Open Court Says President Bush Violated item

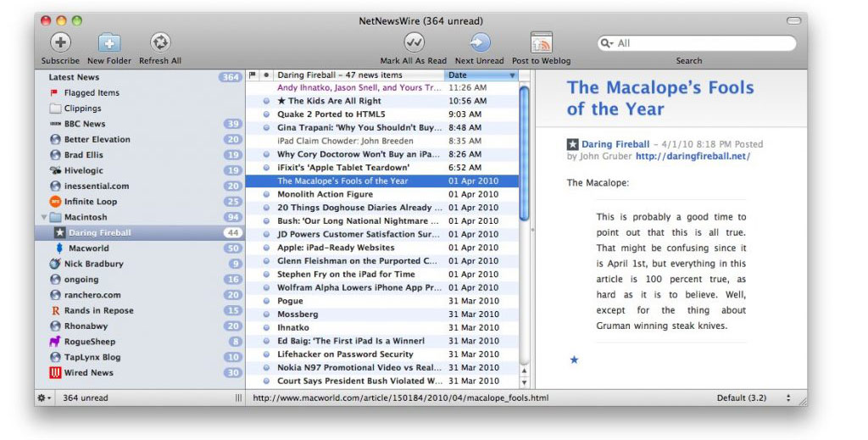click(x=382, y=381)
